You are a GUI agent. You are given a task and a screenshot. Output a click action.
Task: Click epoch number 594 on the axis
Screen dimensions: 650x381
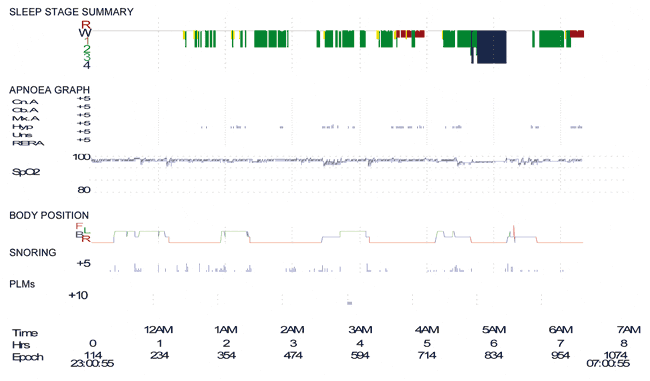pyautogui.click(x=360, y=356)
